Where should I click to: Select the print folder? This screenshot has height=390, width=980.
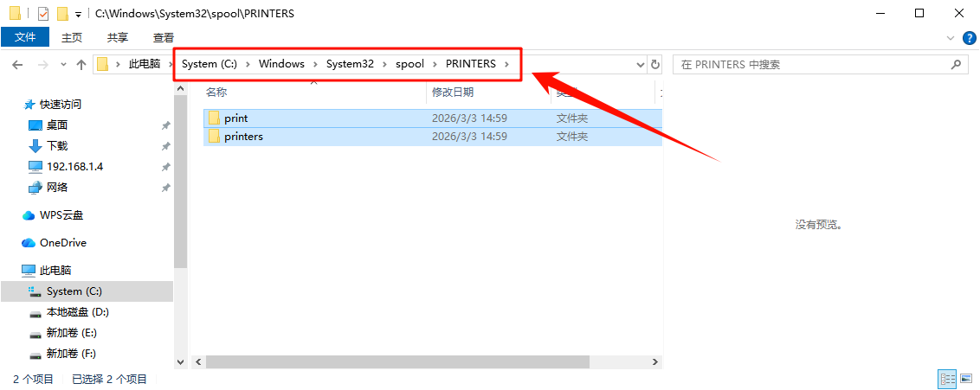pos(235,118)
